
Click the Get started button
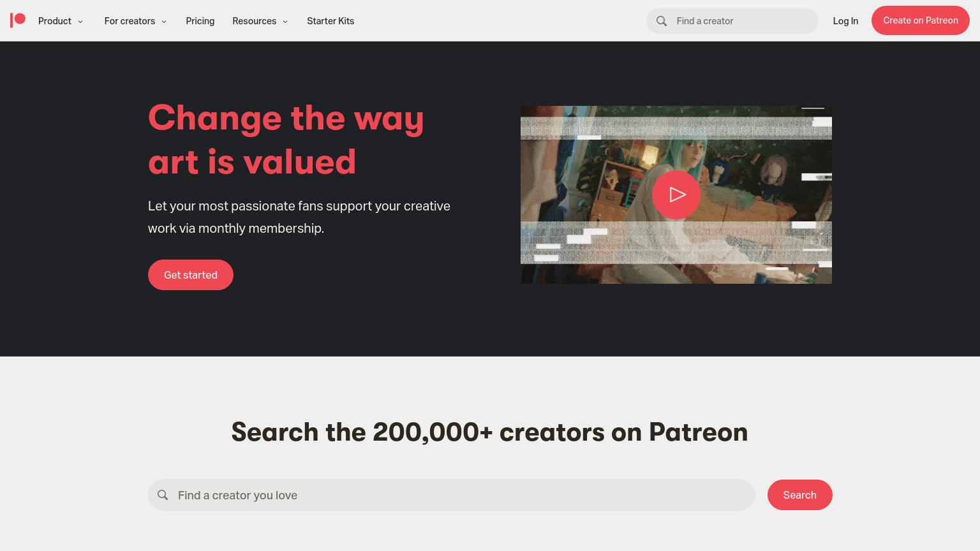191,275
